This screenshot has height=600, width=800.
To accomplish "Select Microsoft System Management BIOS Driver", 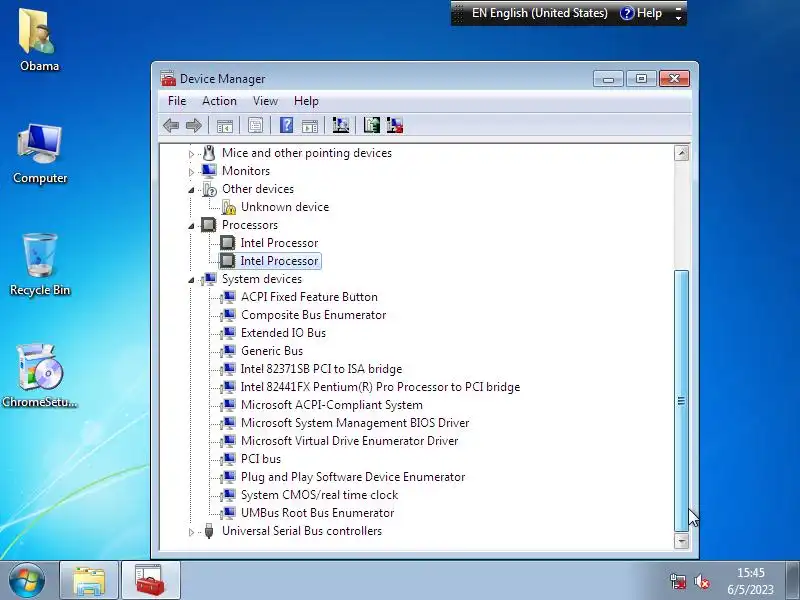I will [x=355, y=423].
